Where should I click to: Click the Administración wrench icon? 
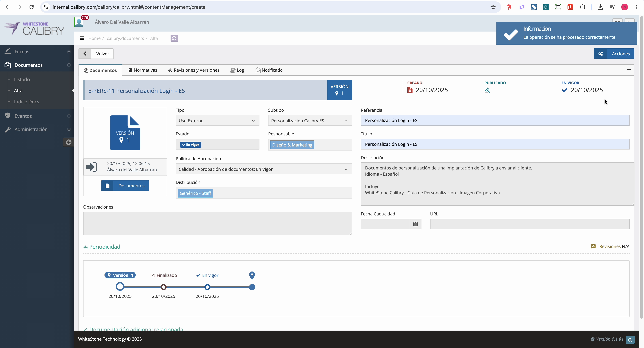click(x=8, y=129)
